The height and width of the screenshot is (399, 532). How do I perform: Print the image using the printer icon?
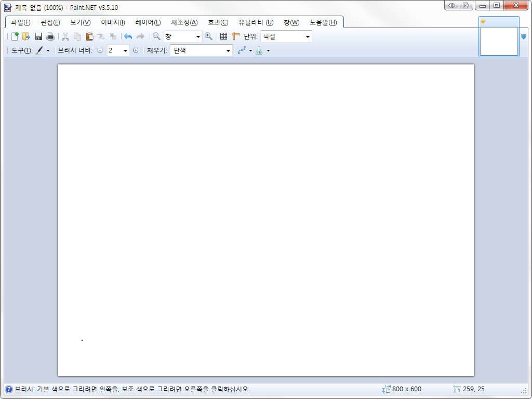coord(50,36)
